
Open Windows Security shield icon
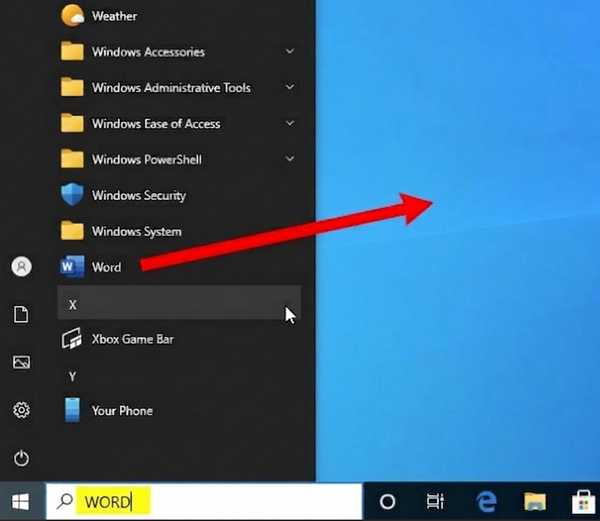pos(72,194)
